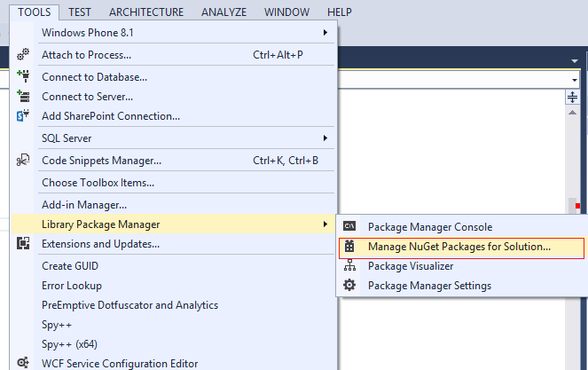Viewport: 588px width, 370px height.
Task: Choose Connect to Database…
Action: [x=173, y=77]
